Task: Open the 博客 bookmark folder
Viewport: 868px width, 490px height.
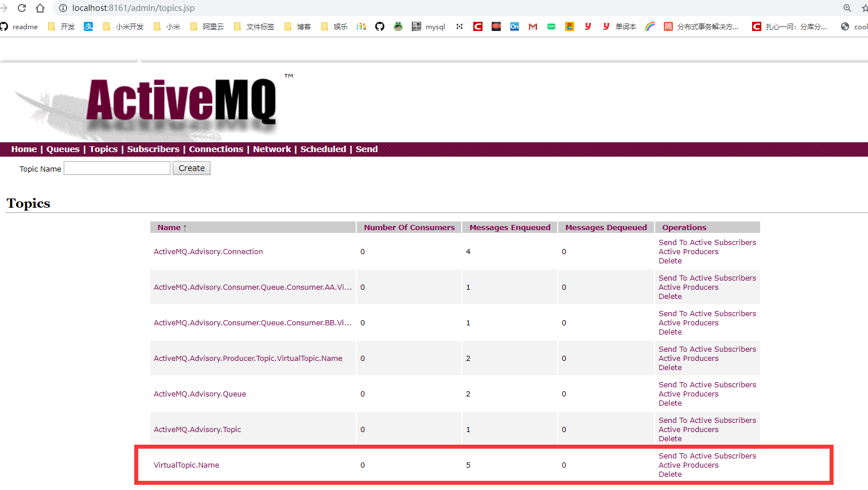Action: point(298,26)
